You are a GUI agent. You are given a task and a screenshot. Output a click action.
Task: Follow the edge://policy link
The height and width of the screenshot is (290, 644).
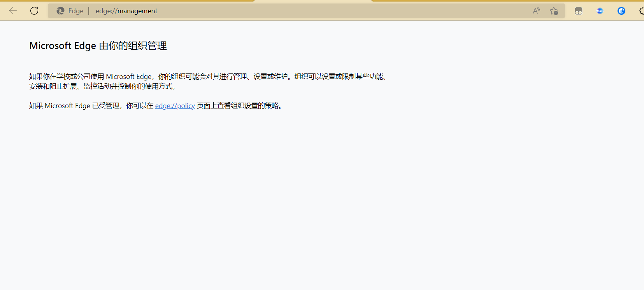tap(175, 106)
